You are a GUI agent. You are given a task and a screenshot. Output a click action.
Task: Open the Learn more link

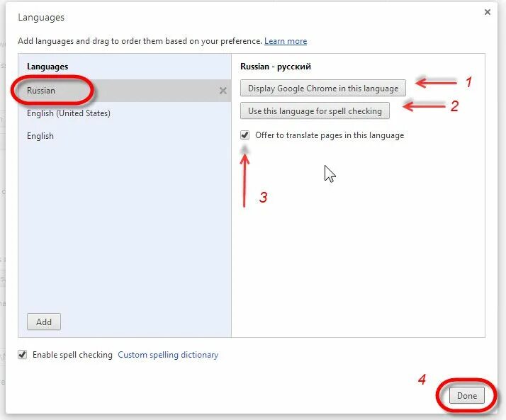coord(286,41)
